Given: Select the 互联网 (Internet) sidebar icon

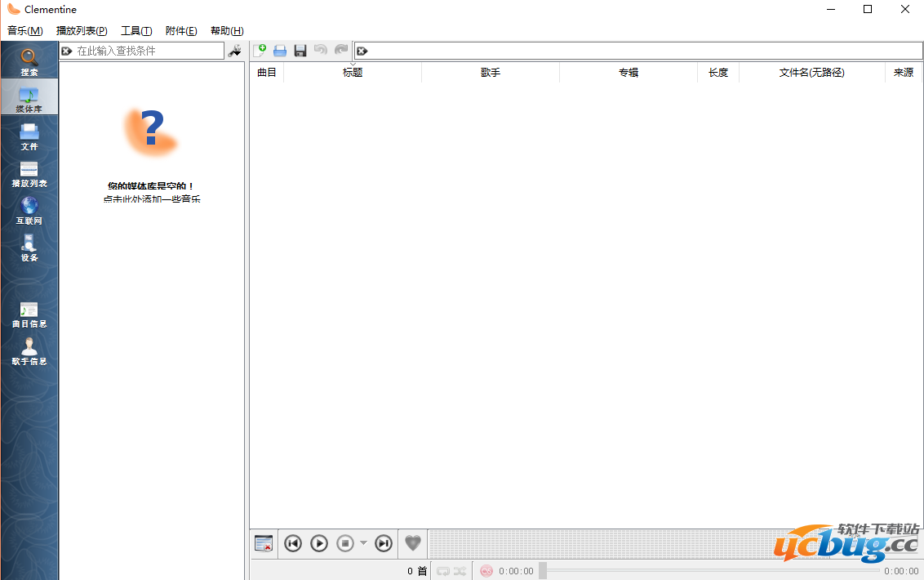Looking at the screenshot, I should coord(29,210).
